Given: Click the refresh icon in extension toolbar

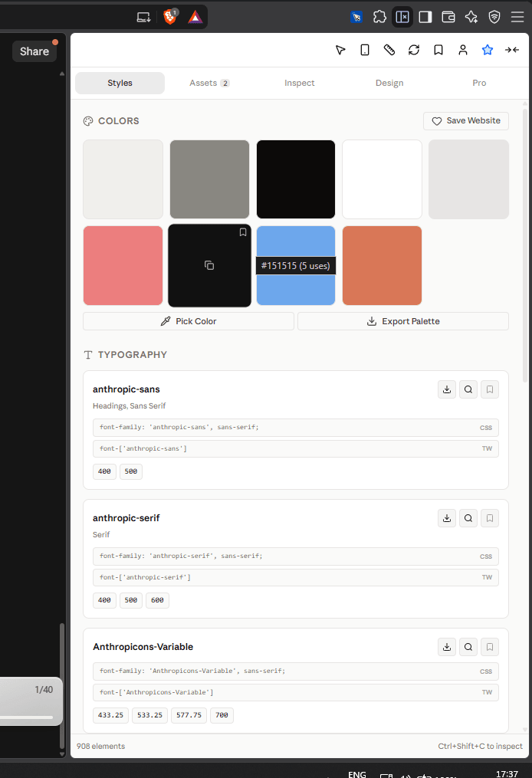Looking at the screenshot, I should pos(414,50).
